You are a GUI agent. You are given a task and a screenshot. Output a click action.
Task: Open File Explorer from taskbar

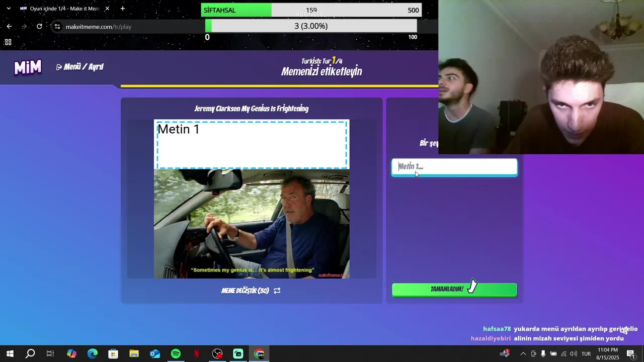tap(134, 354)
